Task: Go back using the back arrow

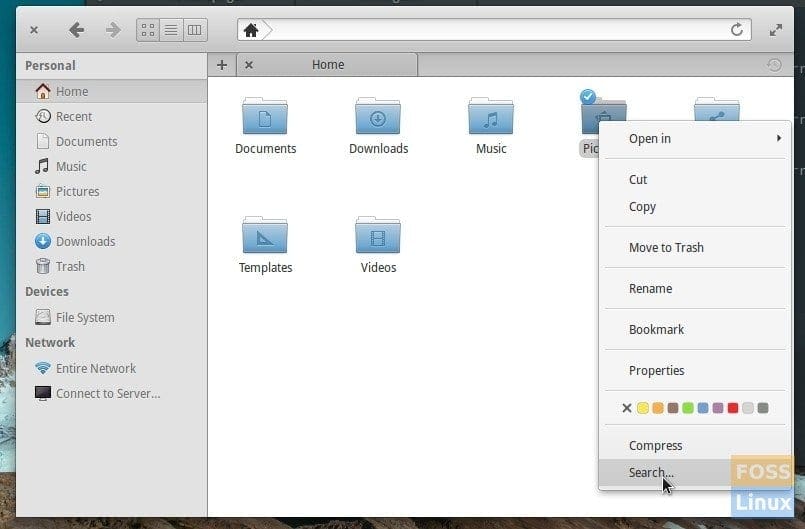Action: (x=76, y=30)
